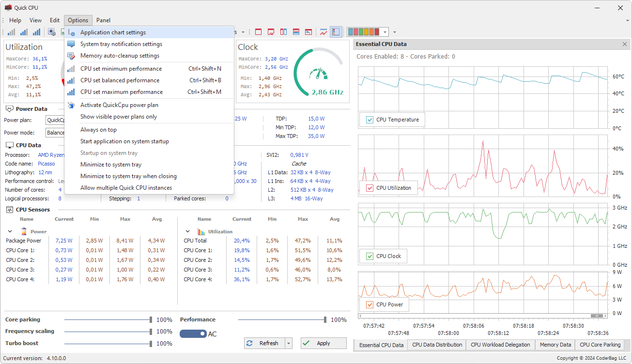Viewport: 632px width, 364px height.
Task: Switch the AC power toggle
Action: point(193,334)
